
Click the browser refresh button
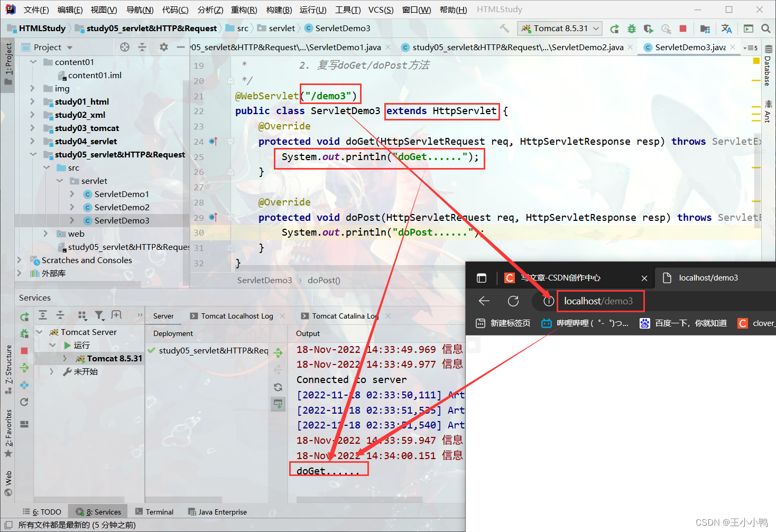click(513, 301)
